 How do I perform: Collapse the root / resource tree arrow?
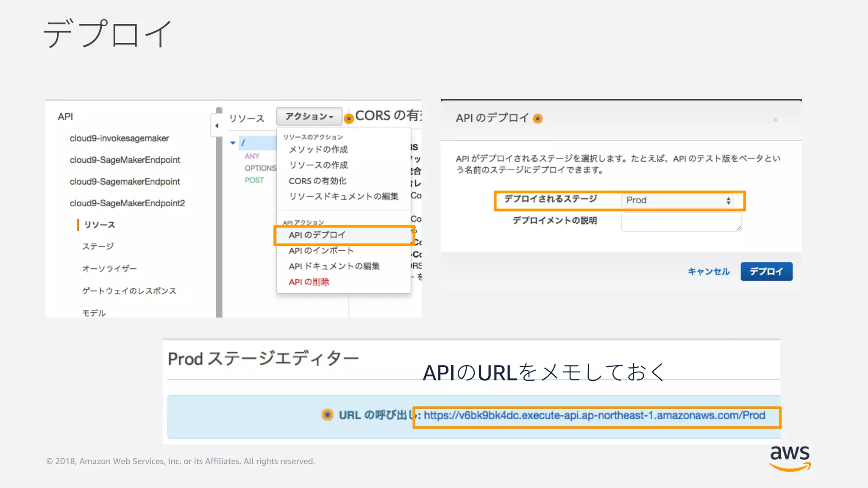tap(233, 143)
